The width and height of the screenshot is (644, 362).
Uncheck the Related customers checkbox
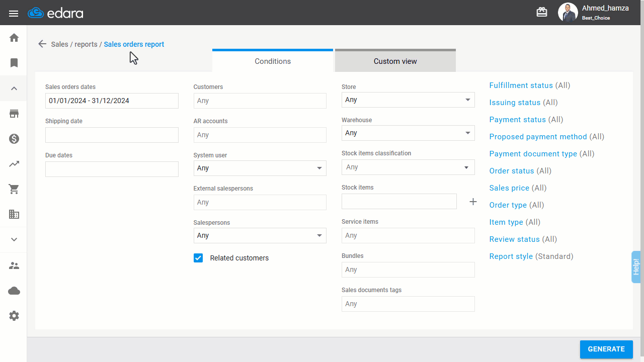click(x=198, y=258)
